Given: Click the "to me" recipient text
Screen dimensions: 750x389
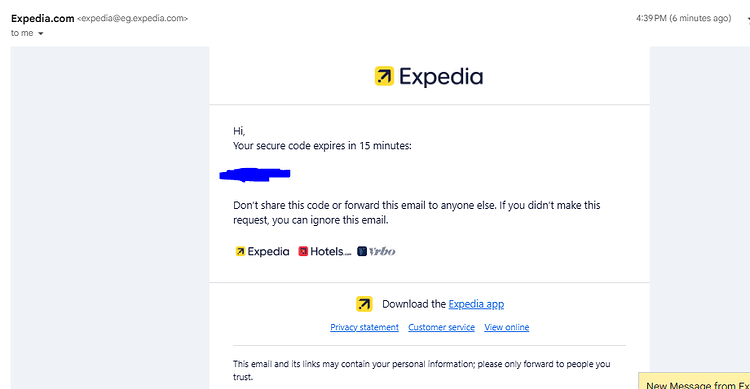Looking at the screenshot, I should click(22, 33).
